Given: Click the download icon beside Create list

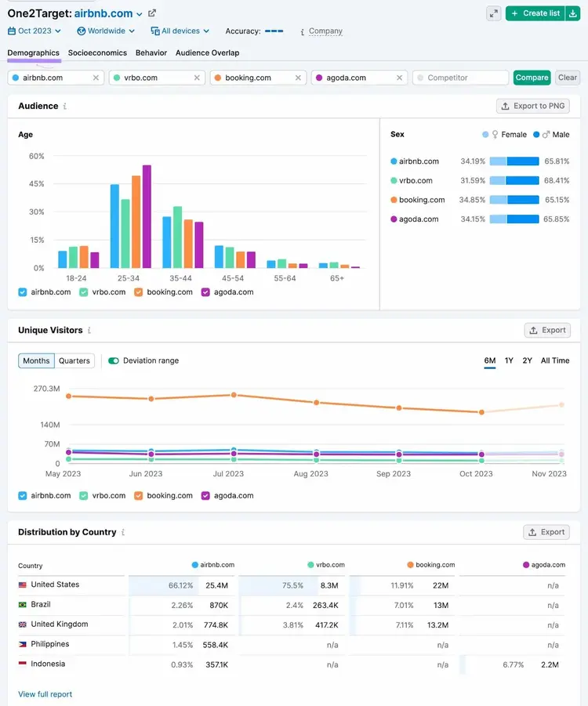Looking at the screenshot, I should tap(572, 13).
